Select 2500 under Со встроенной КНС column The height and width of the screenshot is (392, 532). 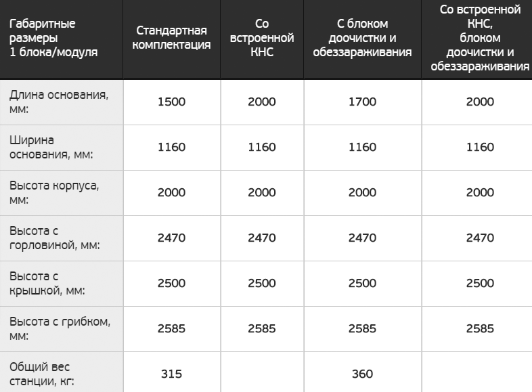pyautogui.click(x=261, y=283)
